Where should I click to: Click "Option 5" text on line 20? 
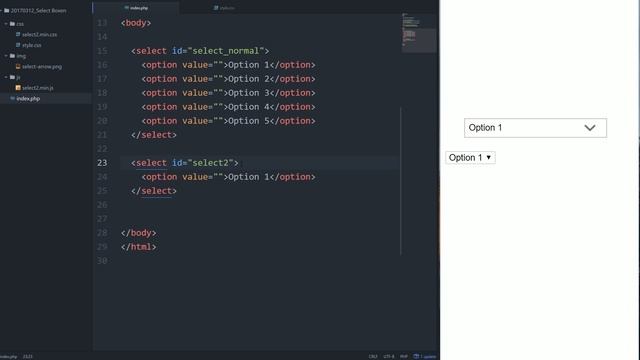pos(249,121)
